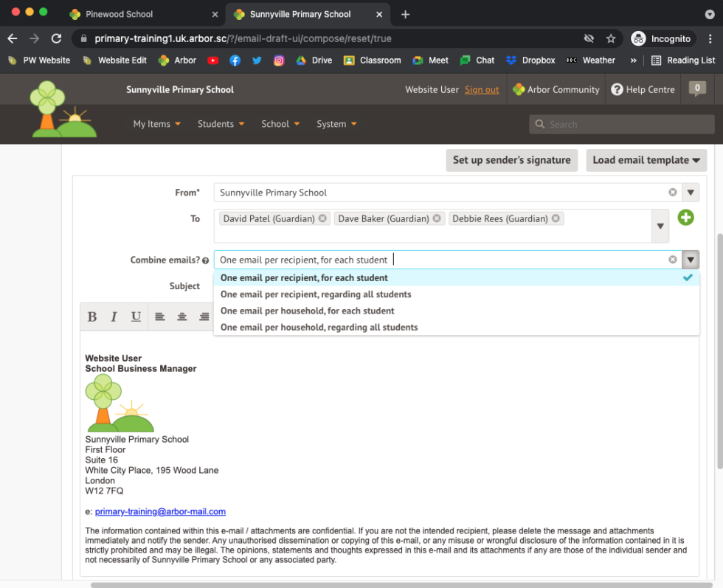Open messages with the 0 notification bubble icon

pyautogui.click(x=696, y=89)
